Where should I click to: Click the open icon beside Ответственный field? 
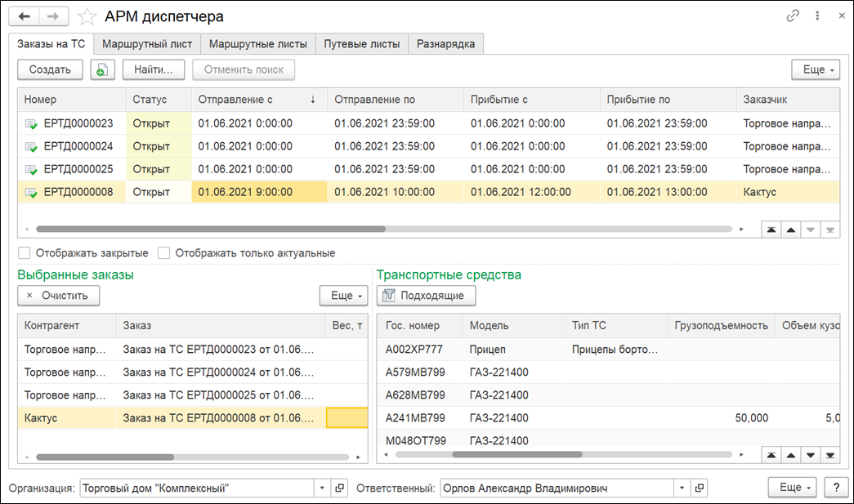(699, 488)
